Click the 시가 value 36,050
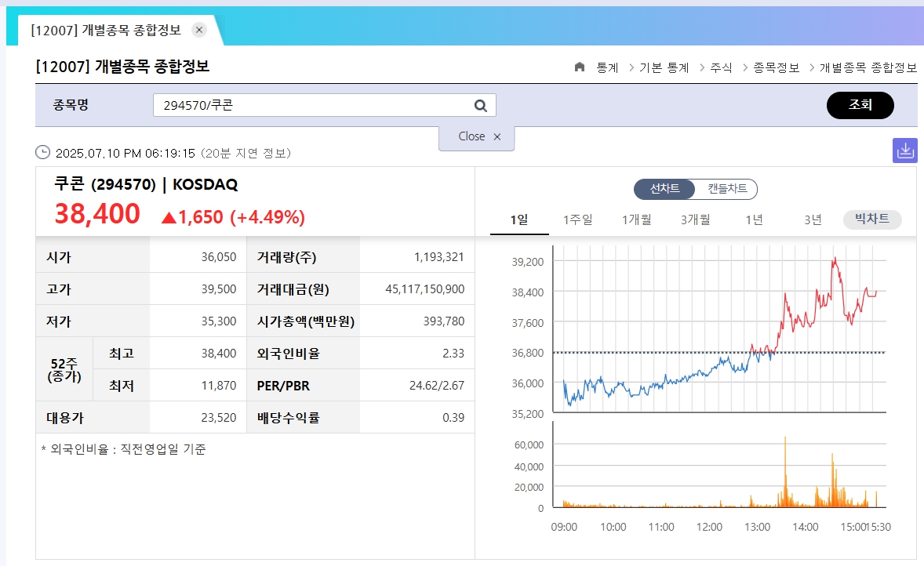Screen dimensions: 924x566 click(x=219, y=257)
